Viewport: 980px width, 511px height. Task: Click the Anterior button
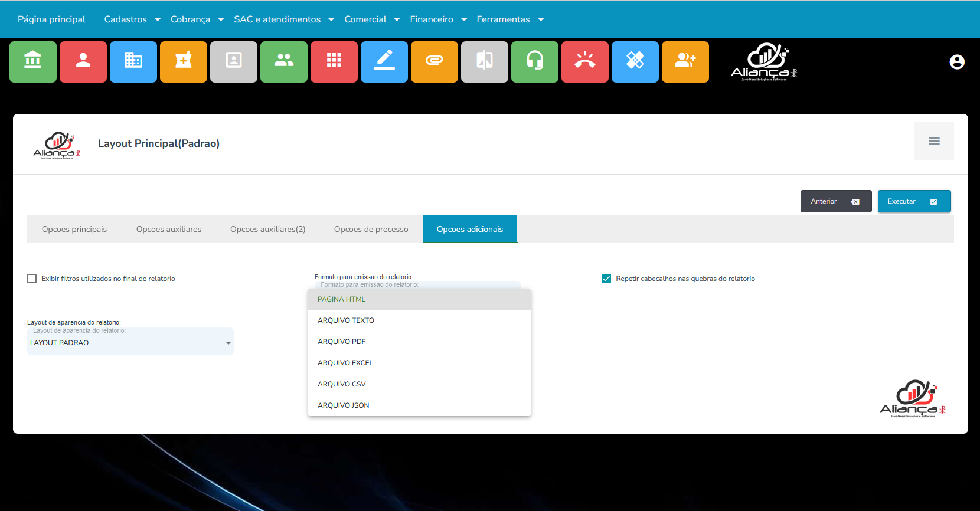point(835,201)
